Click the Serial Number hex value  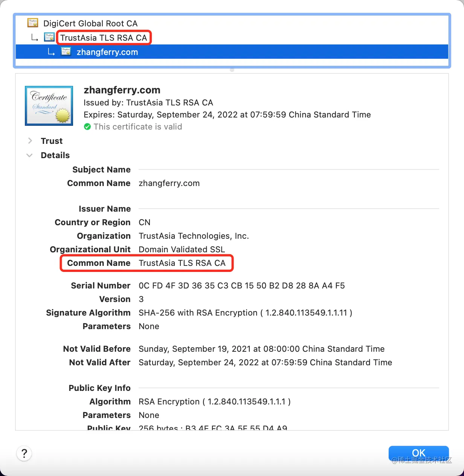click(242, 285)
